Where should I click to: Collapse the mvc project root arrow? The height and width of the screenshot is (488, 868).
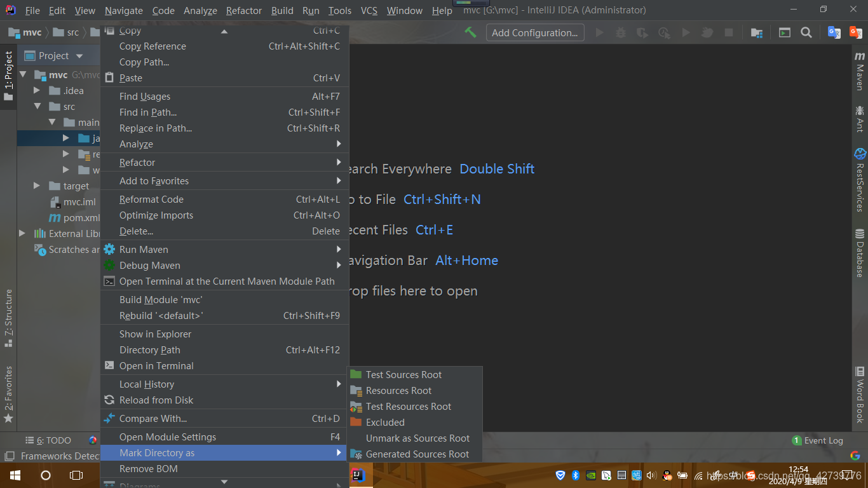point(22,75)
